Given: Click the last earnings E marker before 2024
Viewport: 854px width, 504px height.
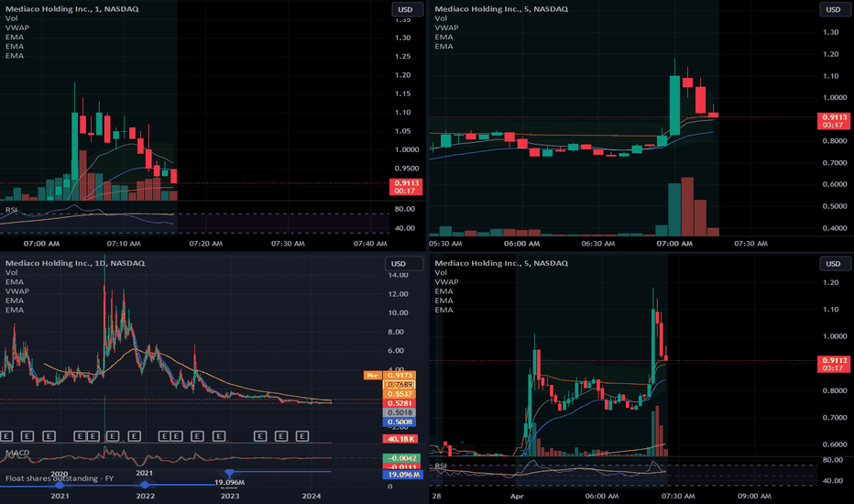Looking at the screenshot, I should pyautogui.click(x=302, y=436).
